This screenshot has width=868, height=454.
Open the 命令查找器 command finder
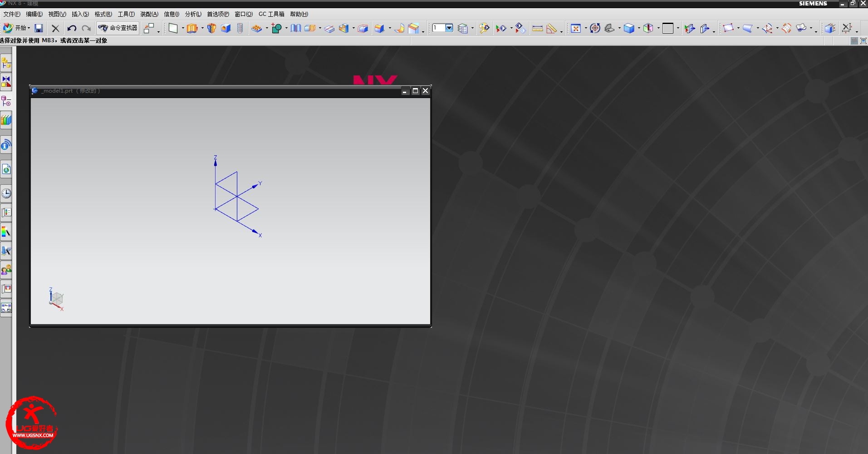(118, 28)
